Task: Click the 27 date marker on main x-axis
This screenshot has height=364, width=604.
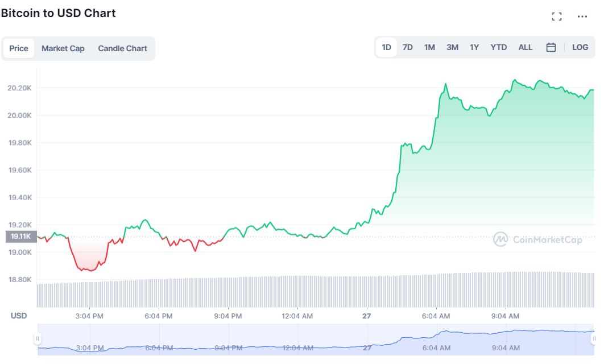Action: (x=367, y=316)
